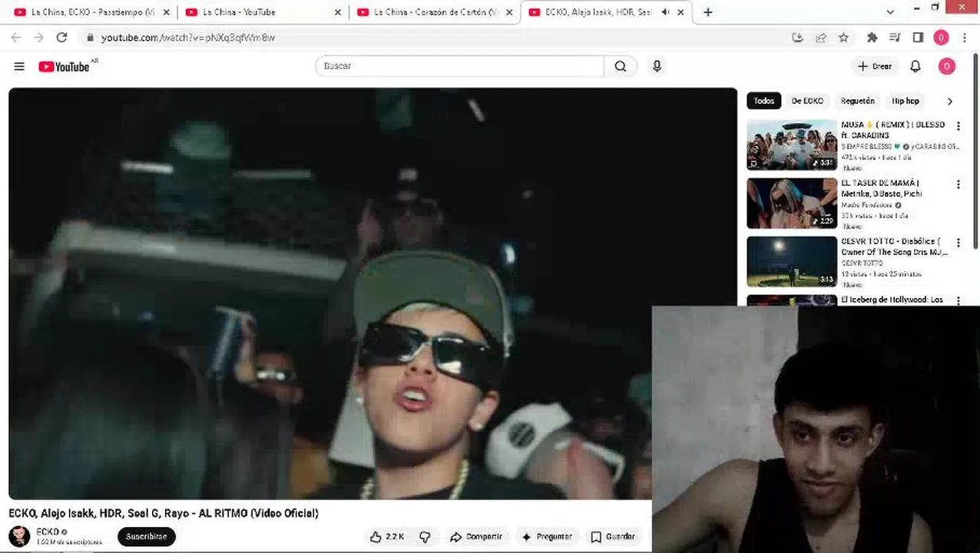Select the Todos filter chip
Screen dimensions: 980x553
763,101
